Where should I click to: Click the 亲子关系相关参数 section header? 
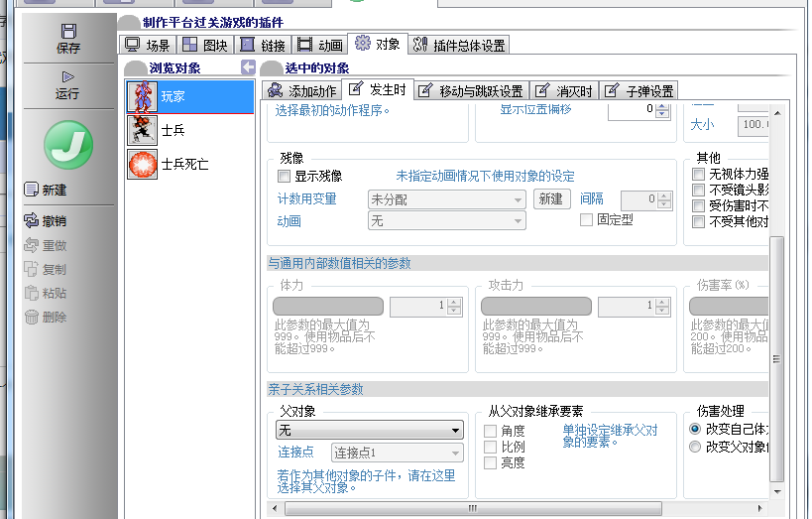click(x=518, y=389)
